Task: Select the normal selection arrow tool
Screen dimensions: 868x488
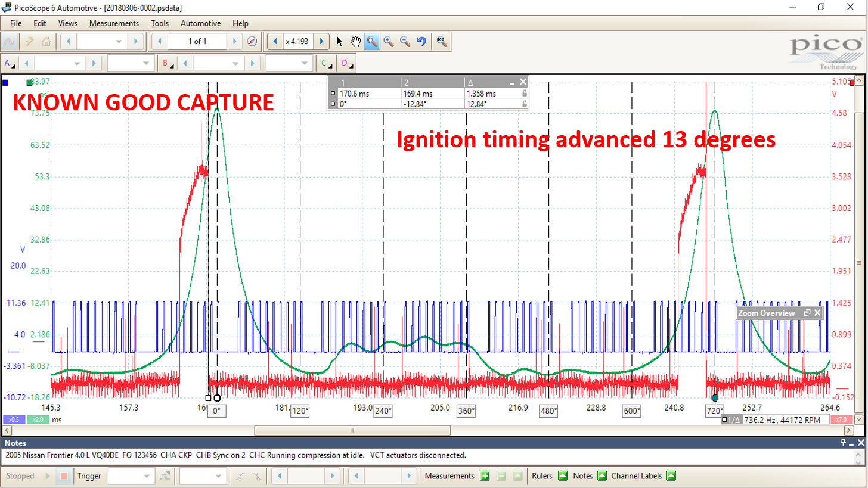Action: tap(339, 41)
